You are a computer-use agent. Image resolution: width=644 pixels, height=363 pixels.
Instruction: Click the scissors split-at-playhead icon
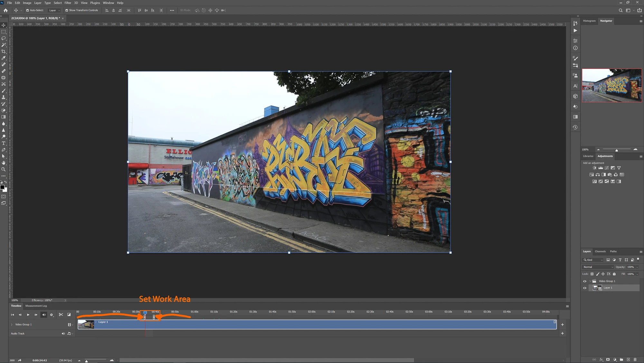pyautogui.click(x=61, y=315)
